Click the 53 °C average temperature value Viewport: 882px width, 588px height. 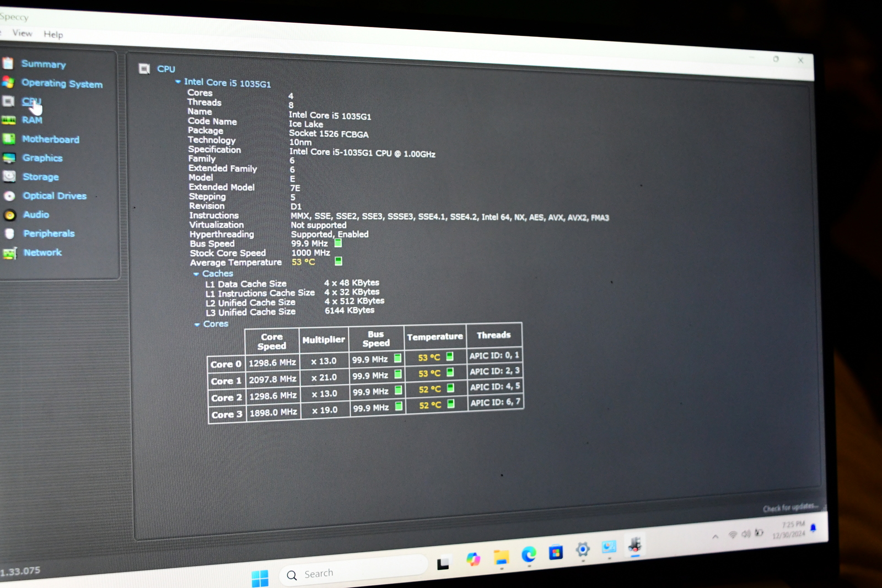[x=303, y=262]
